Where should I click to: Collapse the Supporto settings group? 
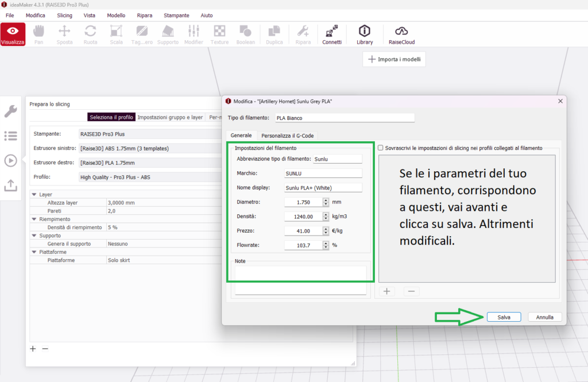coord(34,236)
